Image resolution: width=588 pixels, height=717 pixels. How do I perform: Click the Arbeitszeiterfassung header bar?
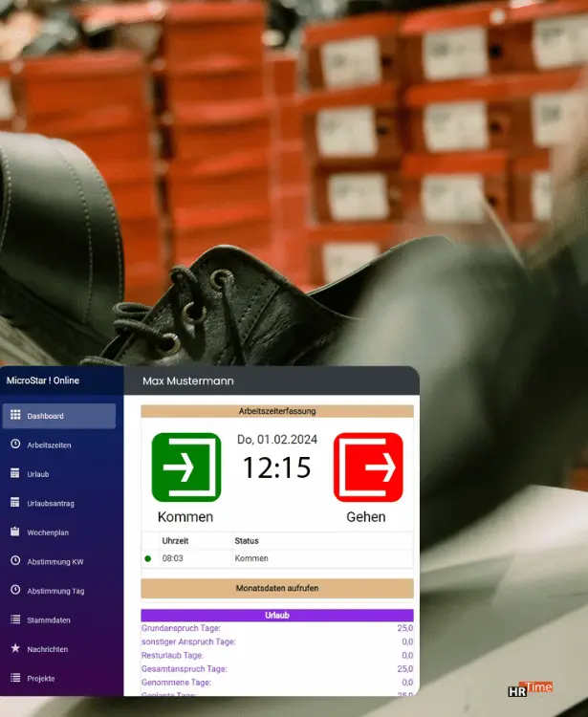[277, 411]
